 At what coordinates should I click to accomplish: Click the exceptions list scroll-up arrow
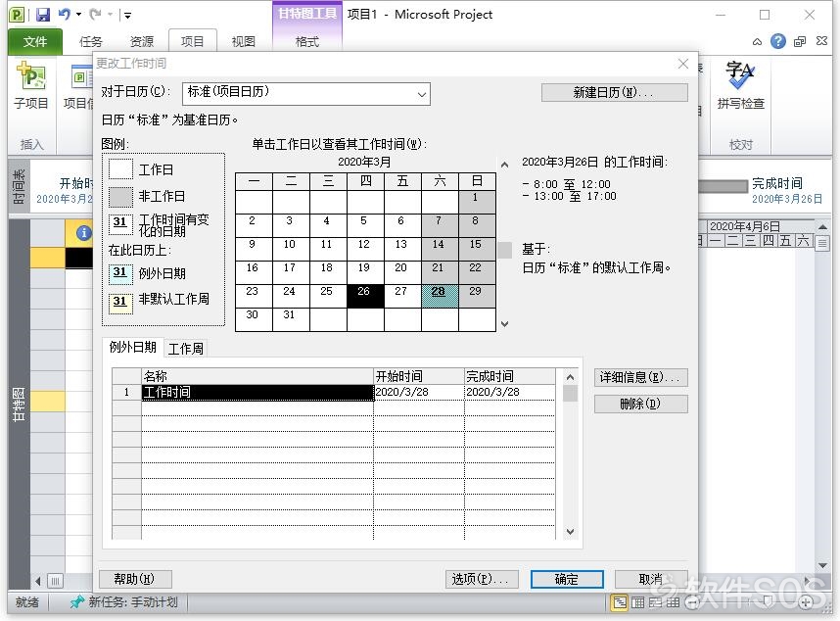[x=570, y=377]
